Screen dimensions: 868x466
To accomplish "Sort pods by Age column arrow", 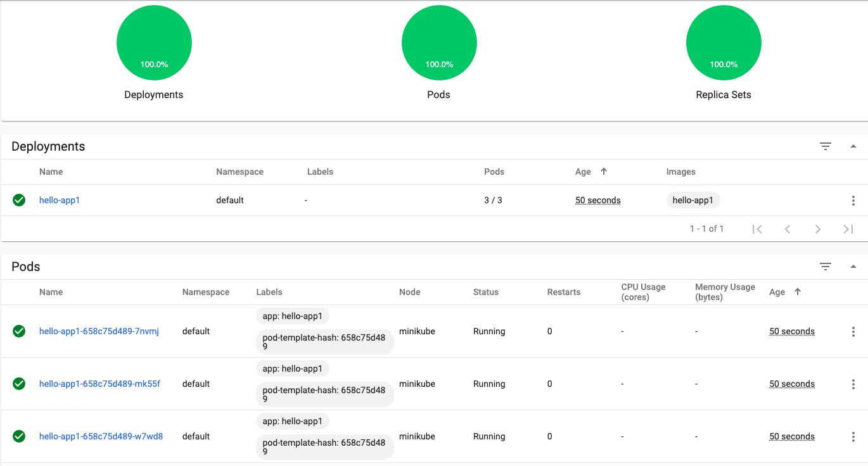I will [x=797, y=292].
